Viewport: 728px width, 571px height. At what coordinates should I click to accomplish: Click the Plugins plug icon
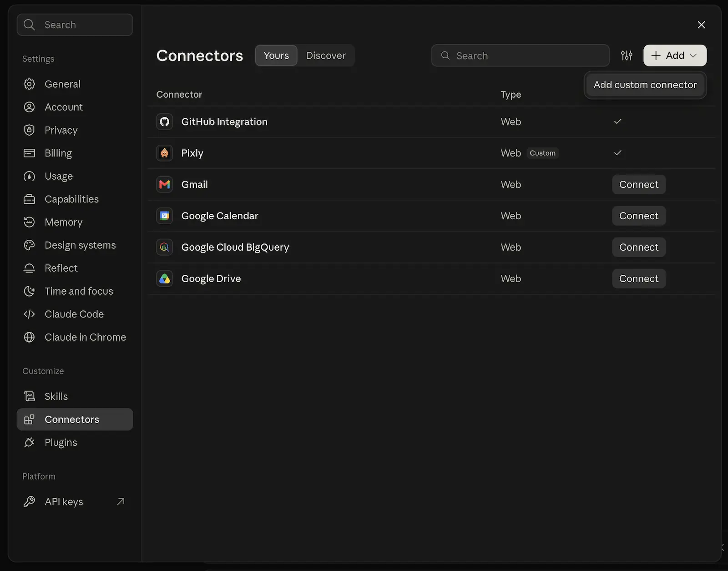coord(29,443)
